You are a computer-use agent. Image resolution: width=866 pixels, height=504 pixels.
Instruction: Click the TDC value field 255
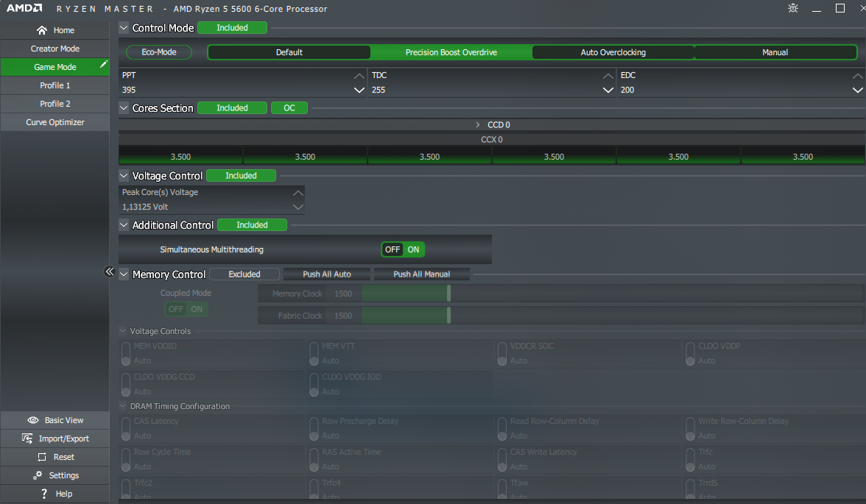[486, 90]
